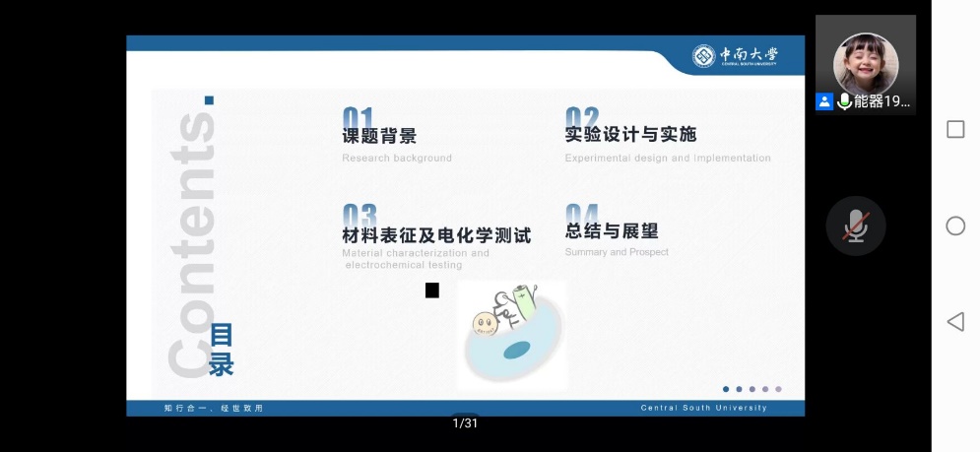The image size is (980, 452).
Task: Select section 01 课题背景 heading
Action: (x=379, y=136)
